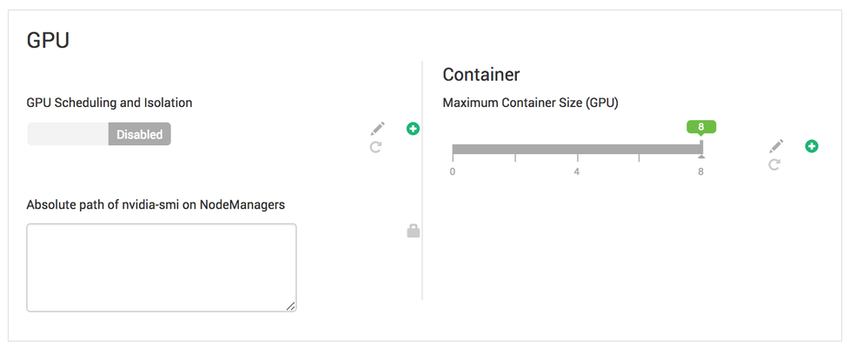The image size is (868, 361).
Task: Click the lock icon next to nvidia-smi path
Action: [x=414, y=231]
